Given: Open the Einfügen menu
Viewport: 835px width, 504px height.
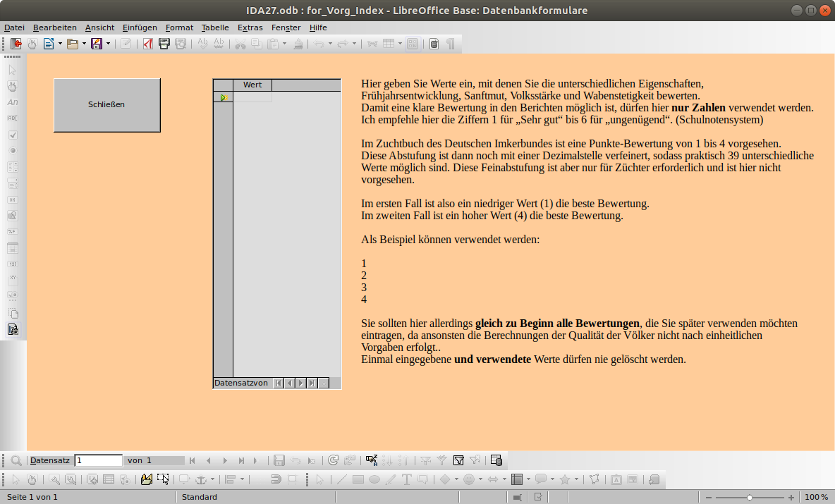Looking at the screenshot, I should [140, 27].
